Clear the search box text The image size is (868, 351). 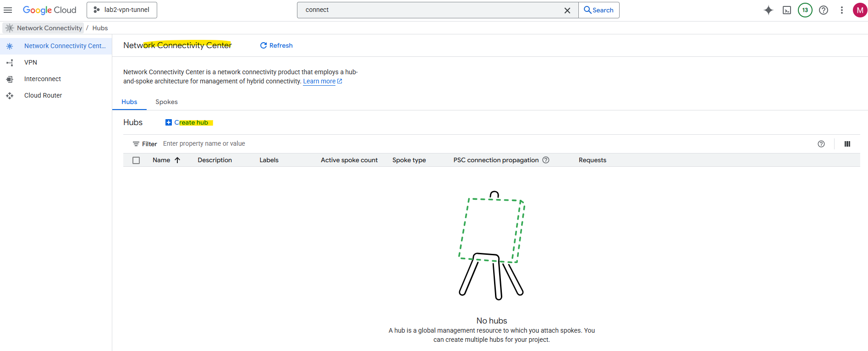[567, 10]
